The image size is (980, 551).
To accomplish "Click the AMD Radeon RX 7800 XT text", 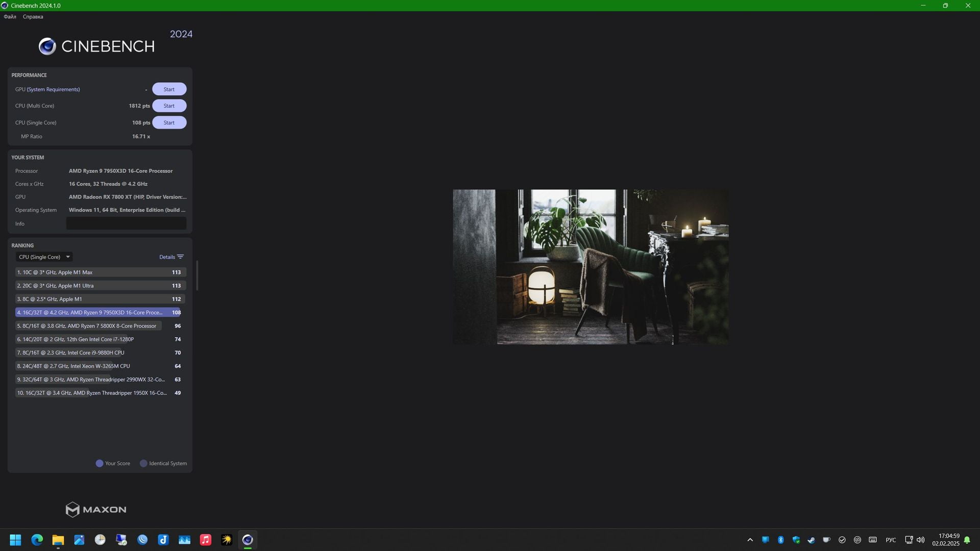I will coord(128,197).
